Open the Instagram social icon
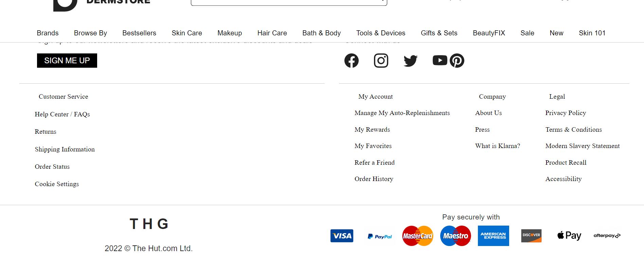This screenshot has height=262, width=644. coord(381,61)
